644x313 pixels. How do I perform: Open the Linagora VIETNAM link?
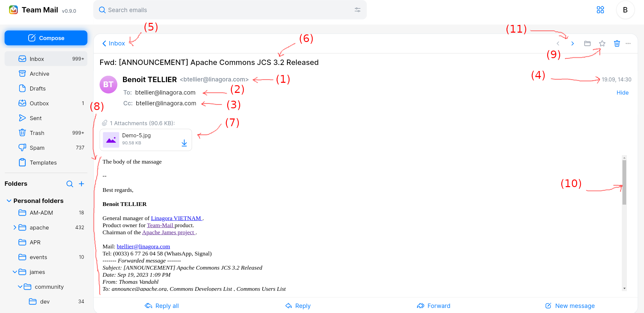pyautogui.click(x=176, y=218)
